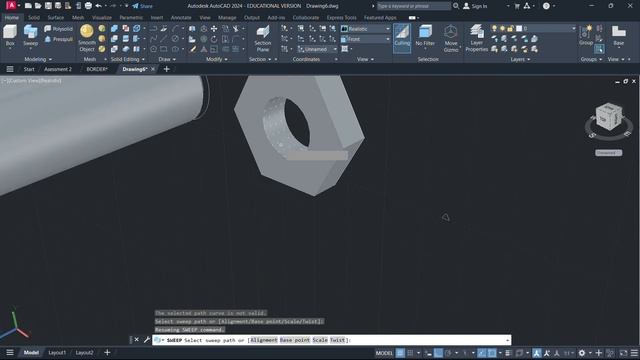Toggle MODEL space status button
This screenshot has height=360, width=640.
384,353
